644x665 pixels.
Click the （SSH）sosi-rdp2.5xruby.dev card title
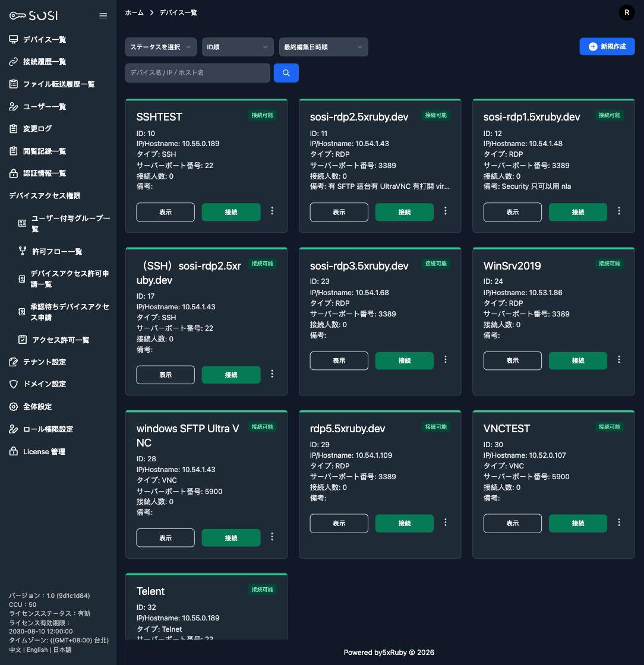pyautogui.click(x=189, y=273)
